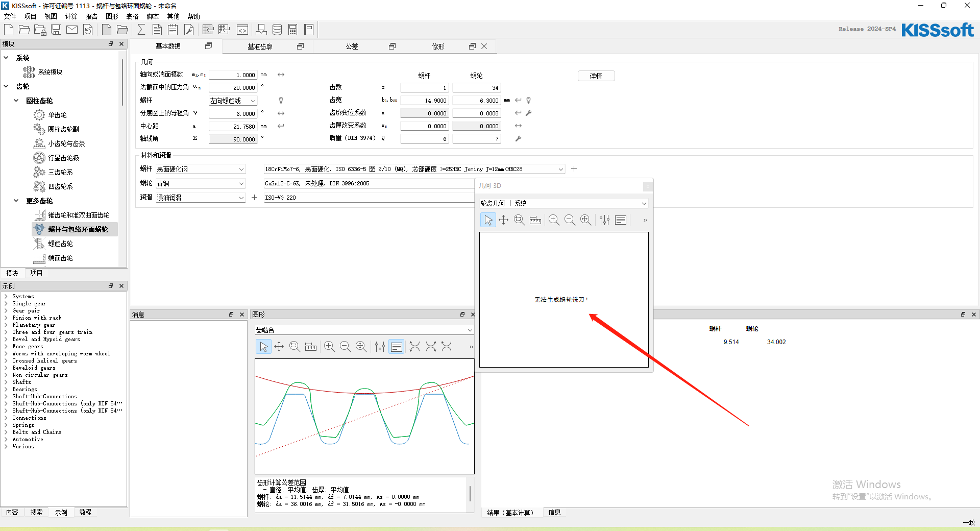Toggle the ↔ button beside 分度圆上的导程角 field

click(281, 113)
